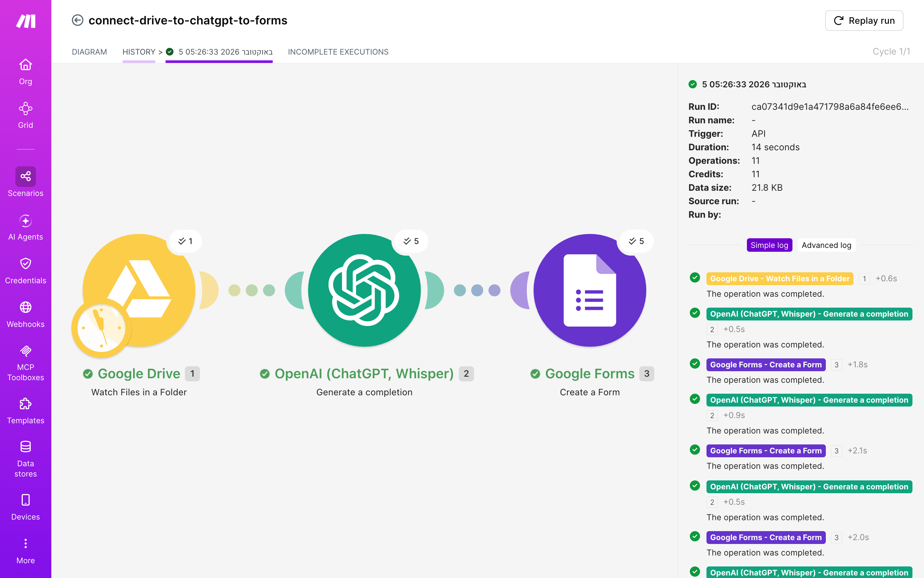Click the Duration value 14 seconds
924x578 pixels.
click(x=775, y=147)
